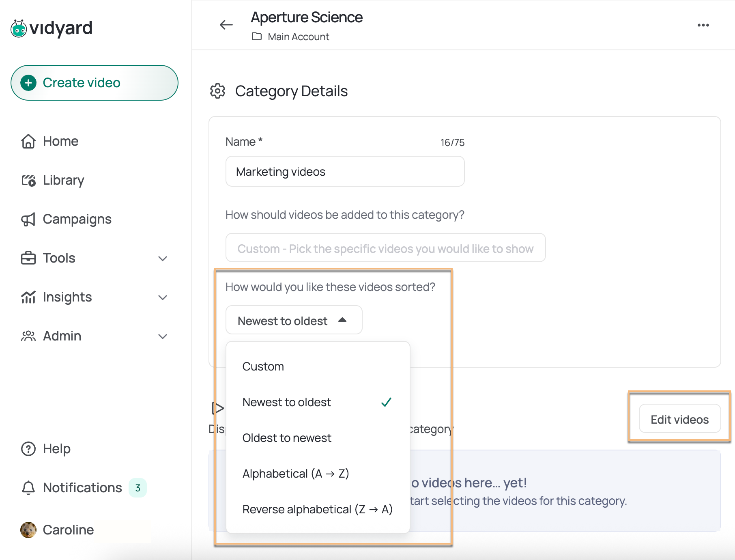Click the Notifications bell icon
Viewport: 735px width, 560px height.
pyautogui.click(x=28, y=488)
